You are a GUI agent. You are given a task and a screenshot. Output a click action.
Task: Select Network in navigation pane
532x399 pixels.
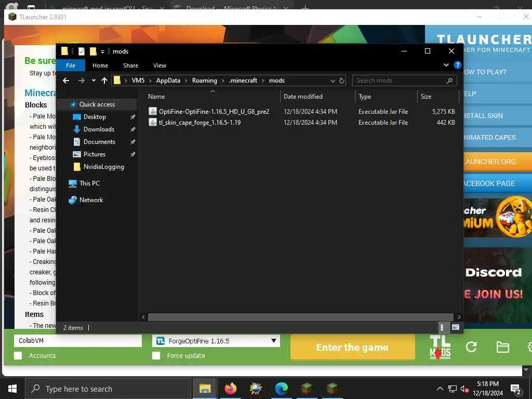91,200
